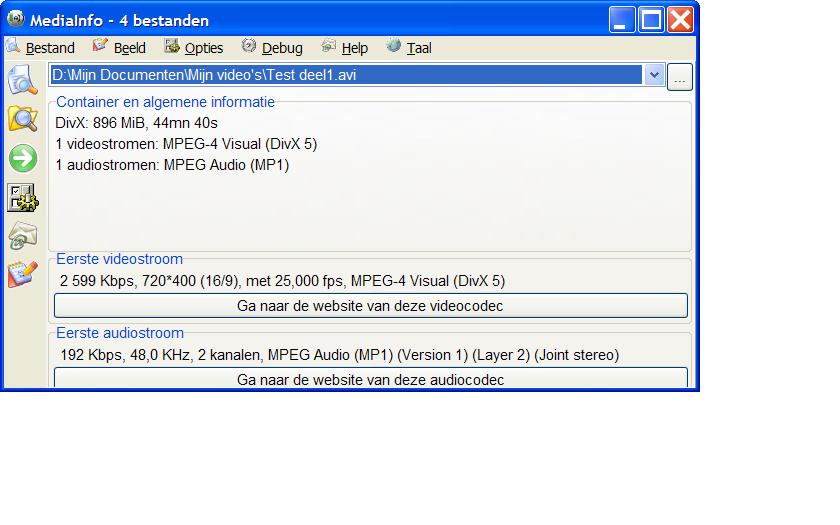
Task: Maximize the MediaInfo window
Action: pyautogui.click(x=651, y=20)
